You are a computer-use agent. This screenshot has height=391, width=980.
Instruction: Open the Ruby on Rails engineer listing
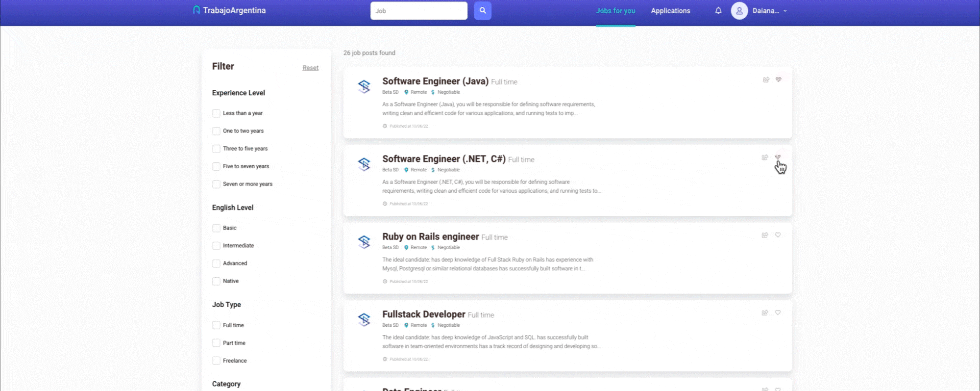click(430, 236)
